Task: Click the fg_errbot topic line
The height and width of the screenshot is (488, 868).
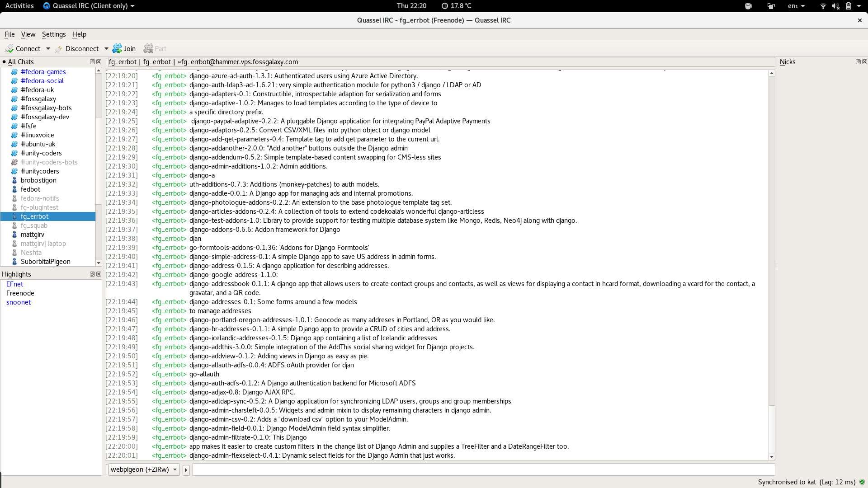Action: tap(441, 62)
